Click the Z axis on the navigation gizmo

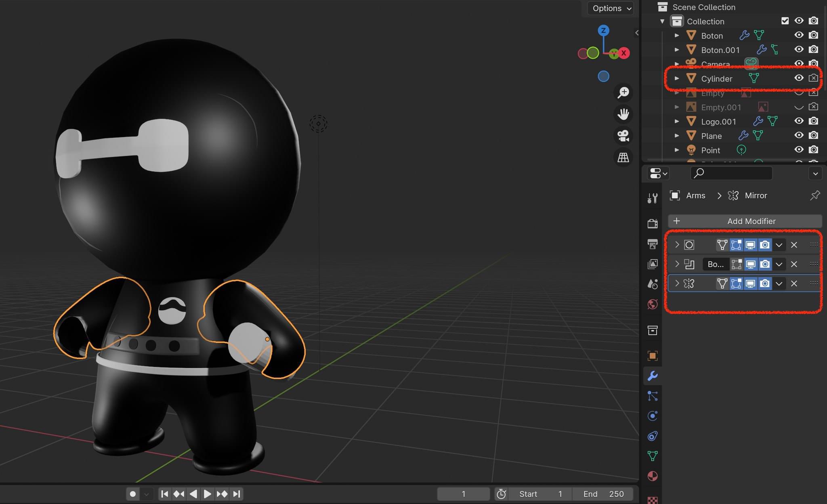point(603,30)
